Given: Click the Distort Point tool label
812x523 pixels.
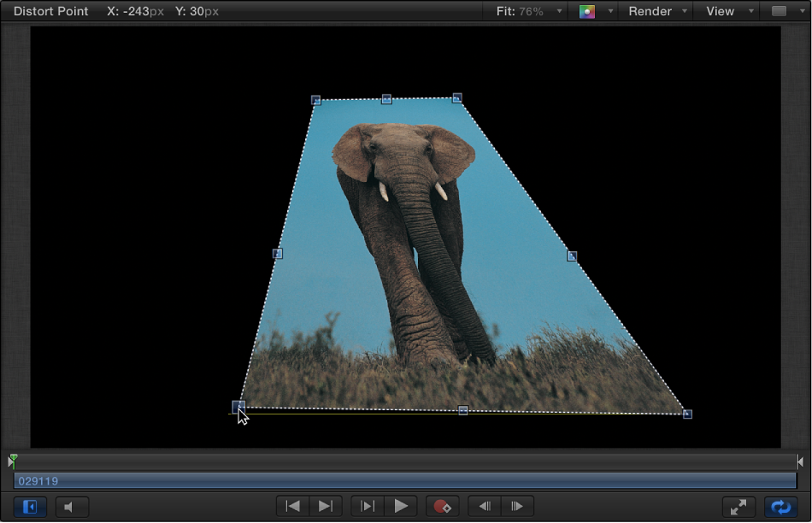Looking at the screenshot, I should 47,11.
